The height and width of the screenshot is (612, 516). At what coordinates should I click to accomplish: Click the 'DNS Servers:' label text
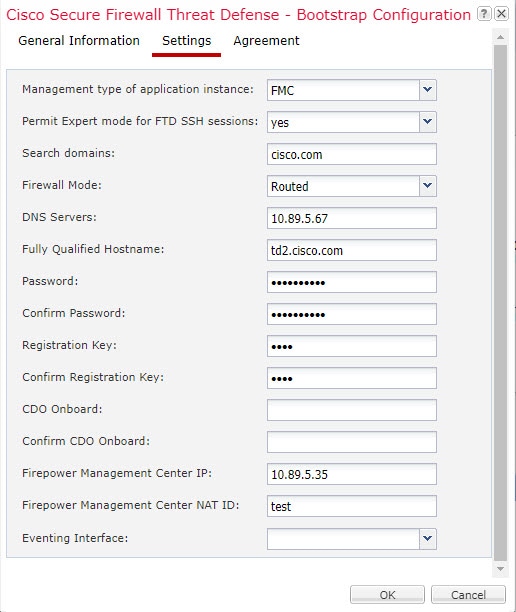[59, 217]
